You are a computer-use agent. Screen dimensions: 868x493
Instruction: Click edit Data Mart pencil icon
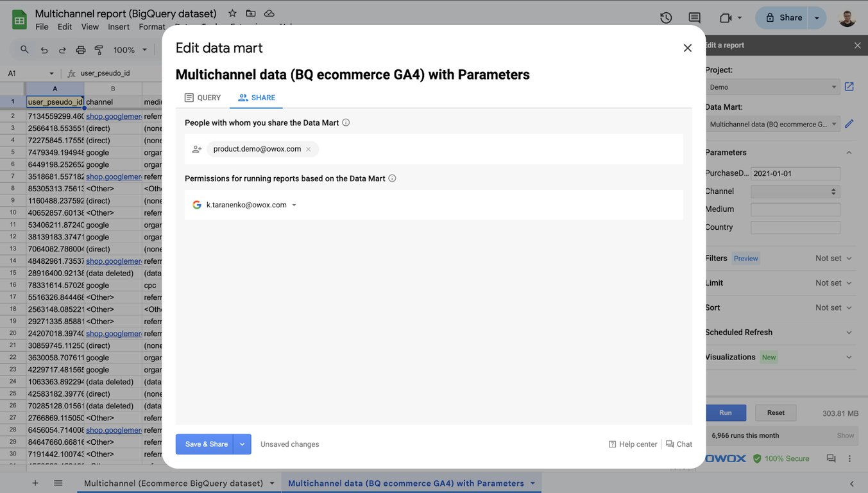849,124
